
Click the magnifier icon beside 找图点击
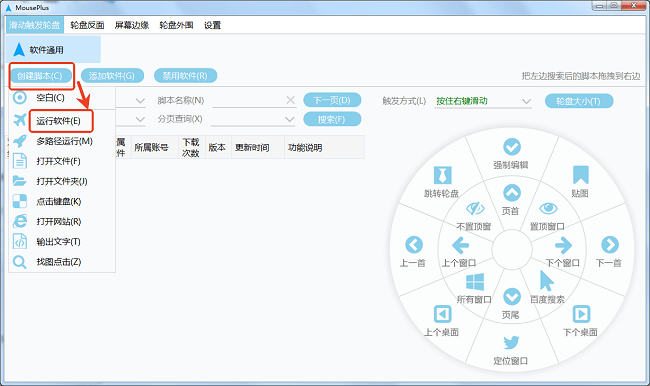click(x=19, y=262)
